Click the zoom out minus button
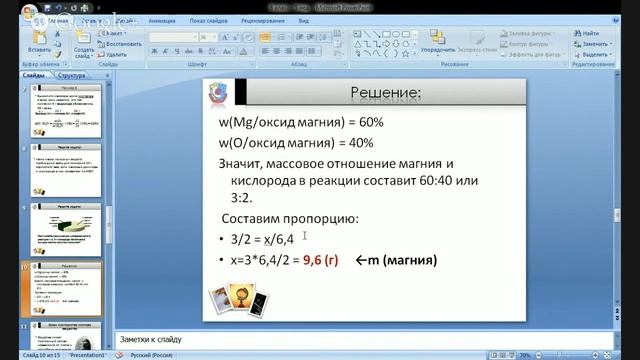640x360 pixels. click(539, 356)
